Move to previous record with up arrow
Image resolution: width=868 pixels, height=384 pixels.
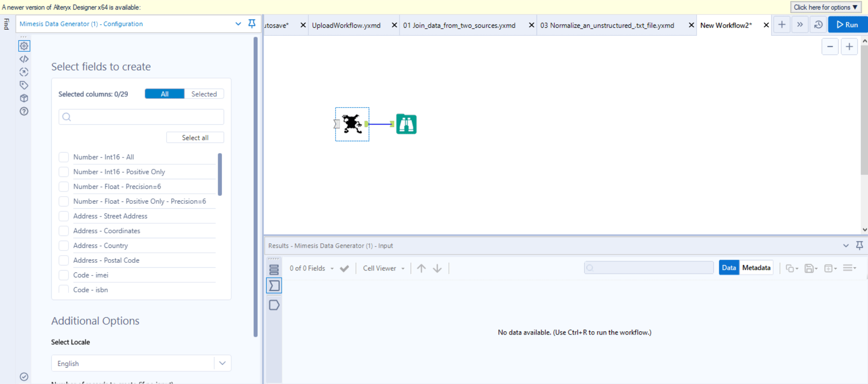click(421, 268)
